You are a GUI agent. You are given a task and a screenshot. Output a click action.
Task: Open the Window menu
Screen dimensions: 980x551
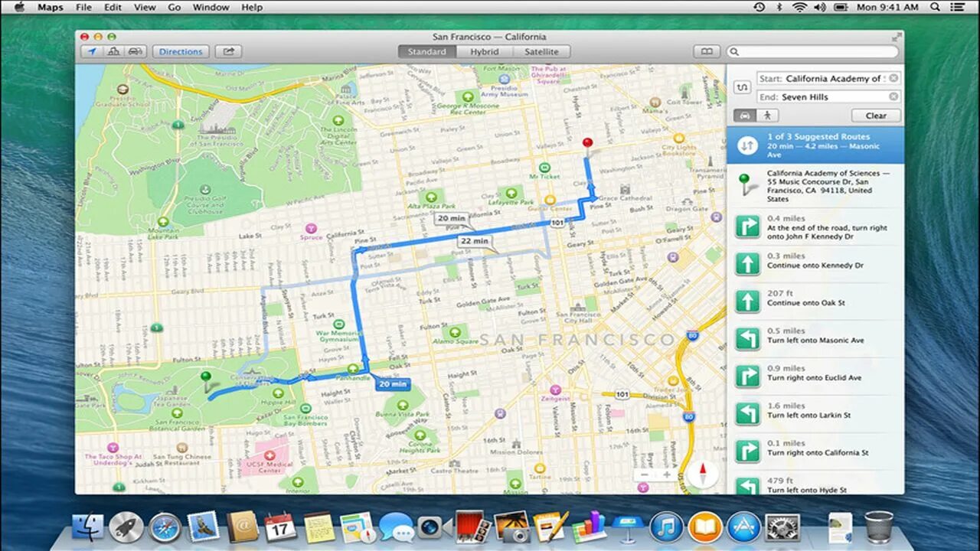point(211,7)
